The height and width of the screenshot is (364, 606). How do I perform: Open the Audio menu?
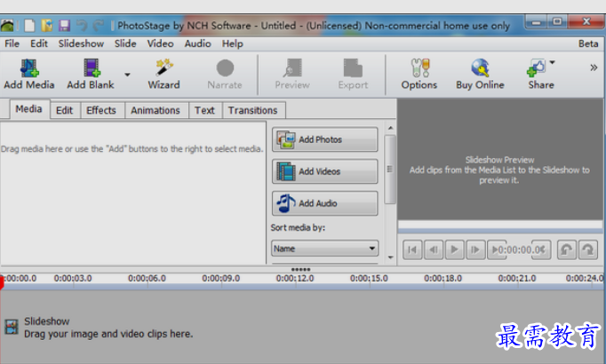[x=197, y=44]
